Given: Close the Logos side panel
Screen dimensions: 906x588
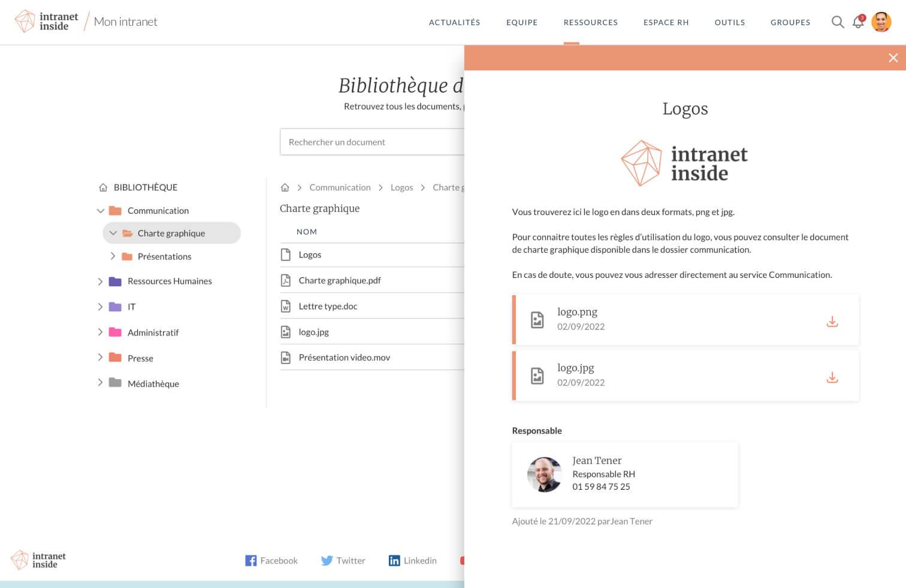Looking at the screenshot, I should 893,58.
